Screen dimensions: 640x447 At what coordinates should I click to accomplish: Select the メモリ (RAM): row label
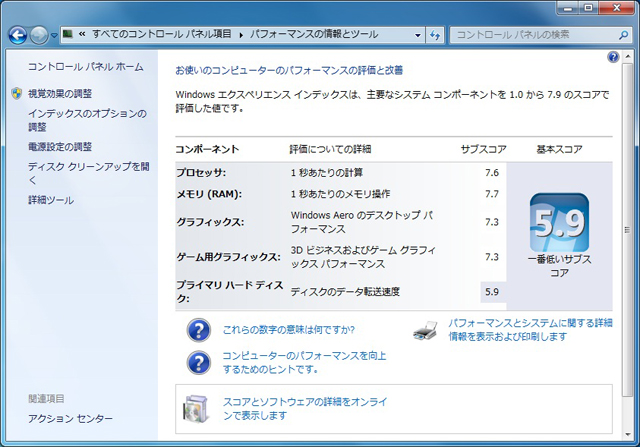click(209, 194)
